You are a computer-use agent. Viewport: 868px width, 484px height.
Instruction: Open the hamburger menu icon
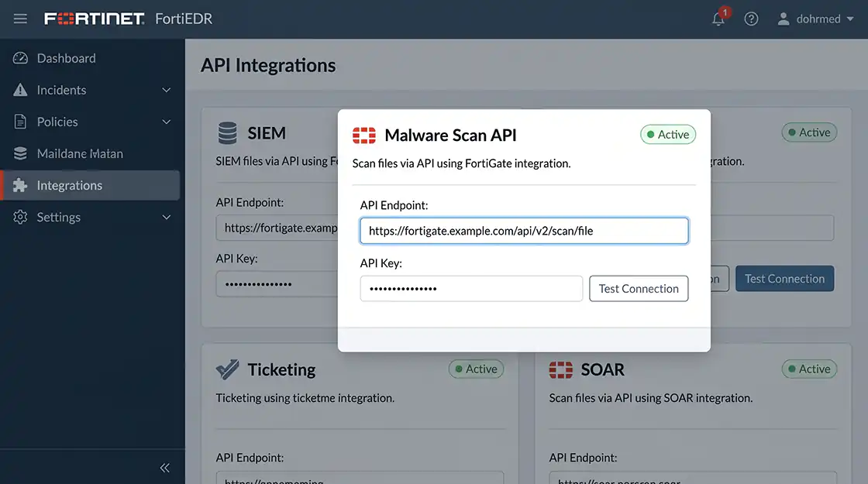(x=20, y=19)
